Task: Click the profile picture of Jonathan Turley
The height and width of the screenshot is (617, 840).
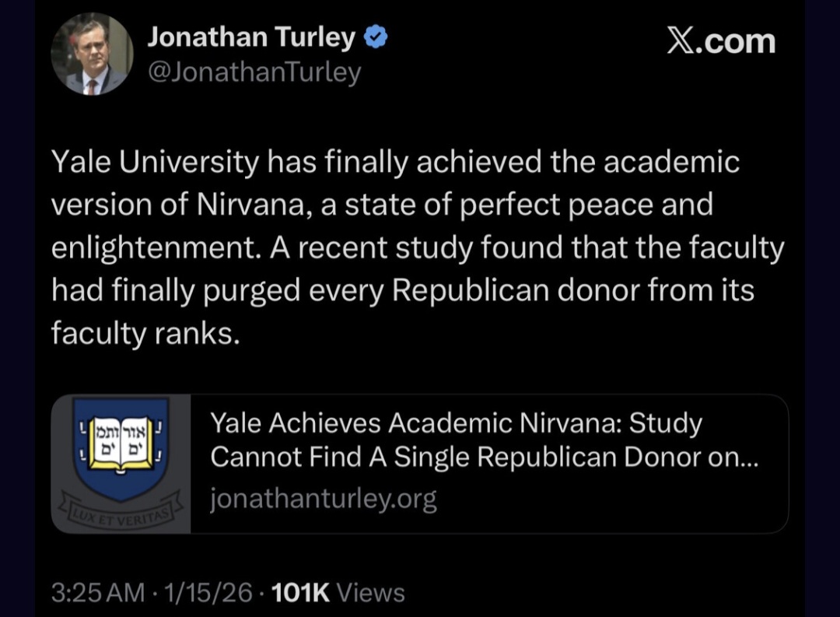Action: pyautogui.click(x=91, y=53)
